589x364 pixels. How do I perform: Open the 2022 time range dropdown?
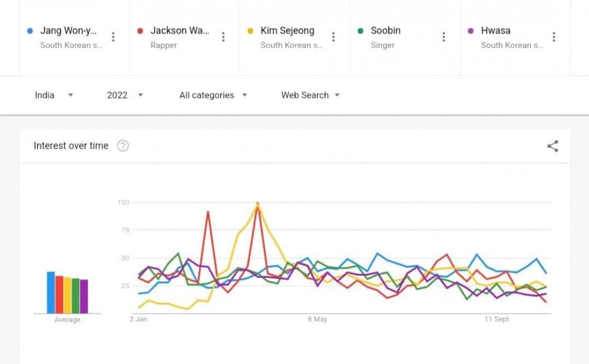[125, 95]
